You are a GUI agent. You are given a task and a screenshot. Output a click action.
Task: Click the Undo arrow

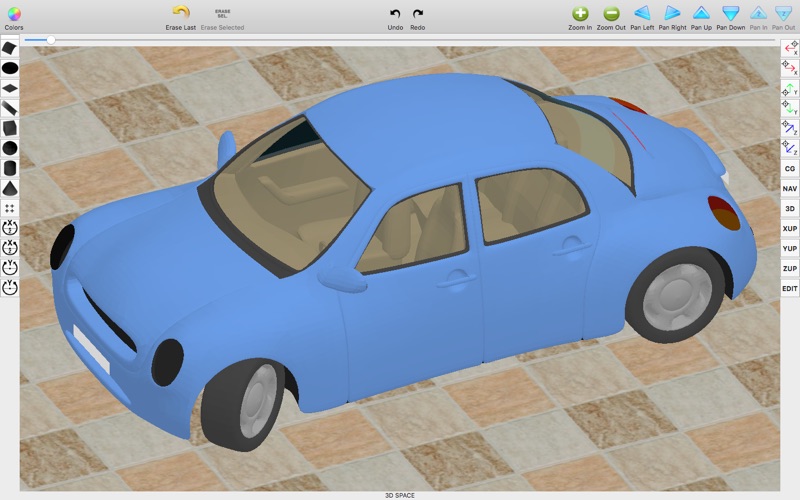(395, 14)
